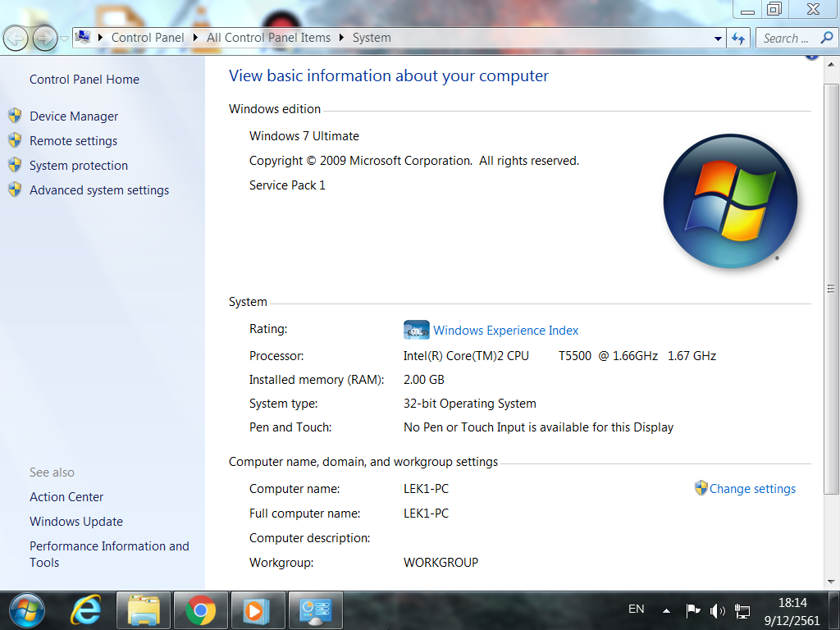The width and height of the screenshot is (840, 630).
Task: Open recent pages dropdown beside Forward button
Action: click(x=64, y=39)
